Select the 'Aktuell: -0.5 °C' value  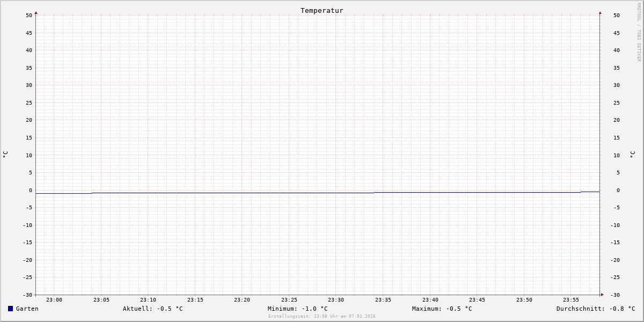pyautogui.click(x=153, y=309)
